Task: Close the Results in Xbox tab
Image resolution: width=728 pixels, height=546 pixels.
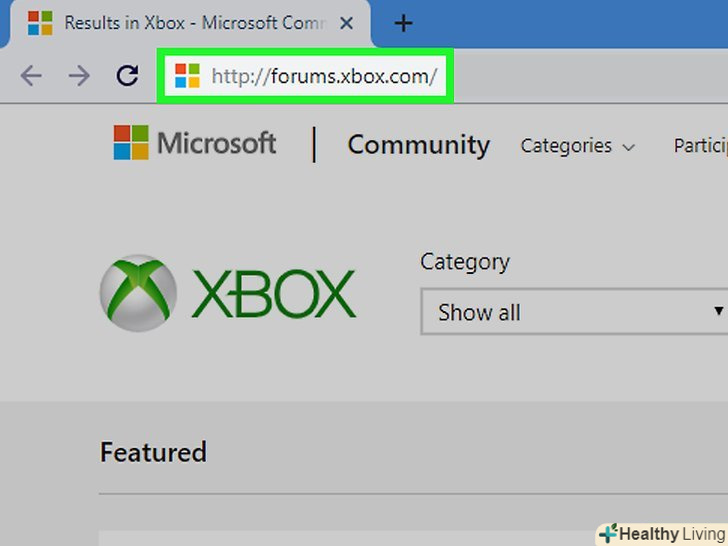Action: point(346,23)
